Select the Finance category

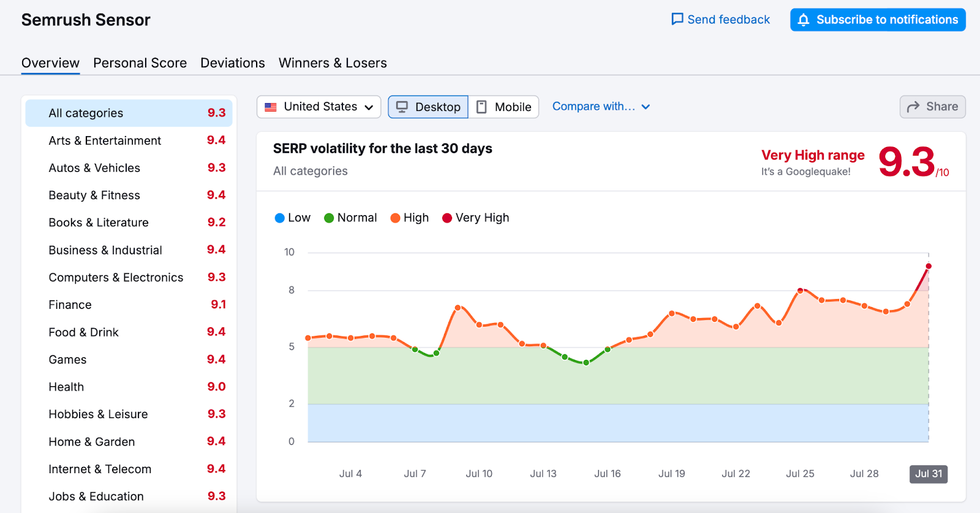tap(129, 305)
